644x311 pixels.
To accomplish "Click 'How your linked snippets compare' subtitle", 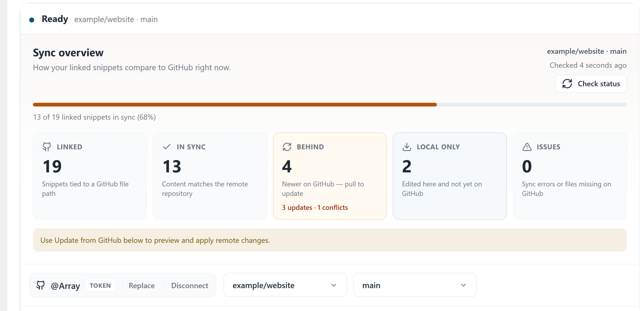I will [x=132, y=67].
